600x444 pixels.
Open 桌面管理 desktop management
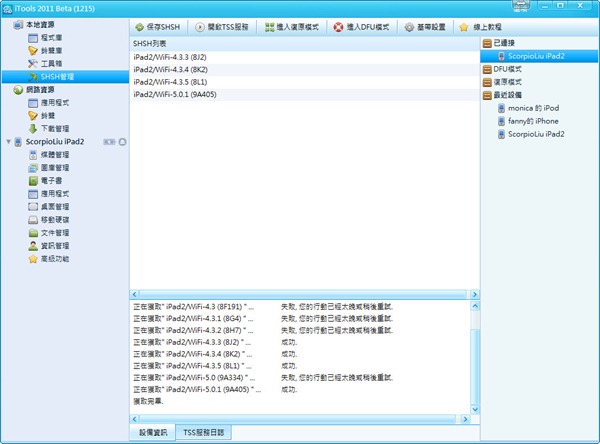[49, 207]
